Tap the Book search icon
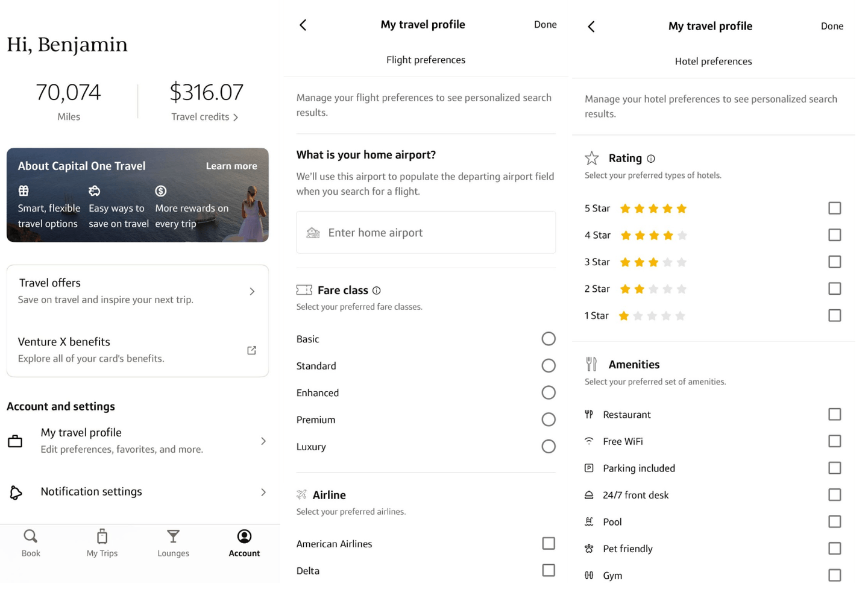Viewport: 868px width, 598px height. pyautogui.click(x=30, y=536)
